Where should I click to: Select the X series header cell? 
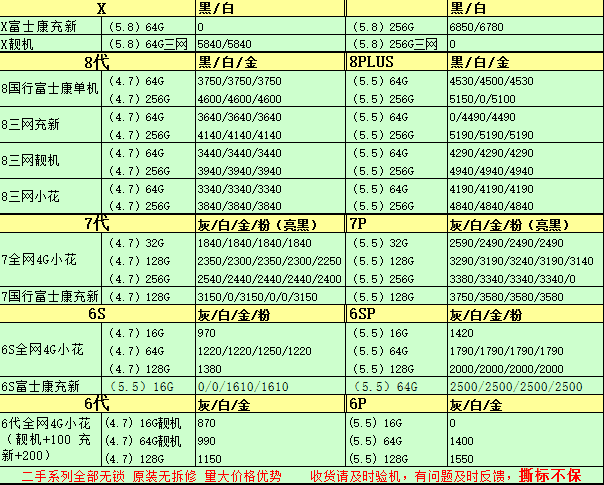click(97, 8)
